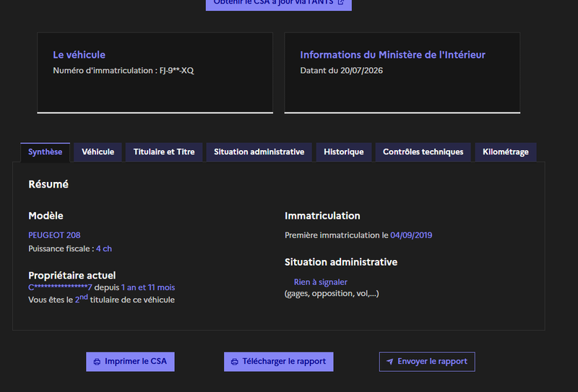Click the Résumé heading

pyautogui.click(x=48, y=184)
